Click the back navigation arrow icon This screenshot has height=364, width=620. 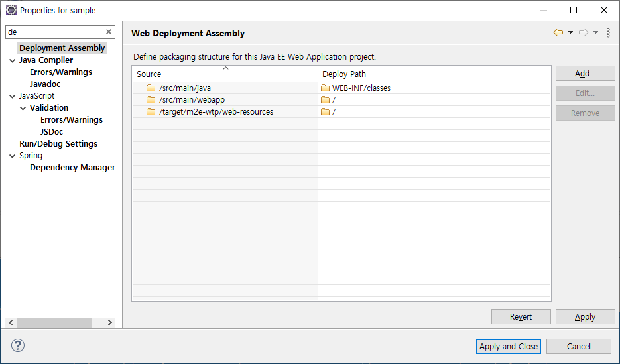pos(558,32)
